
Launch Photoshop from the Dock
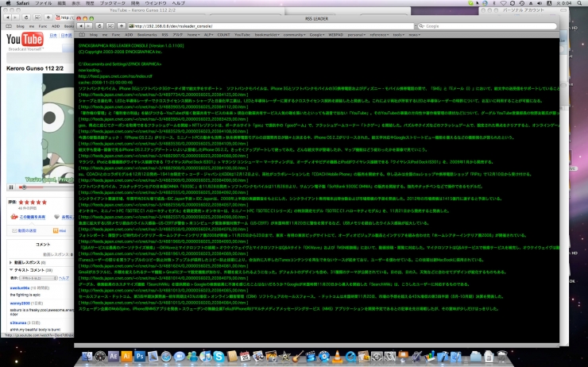(x=140, y=356)
